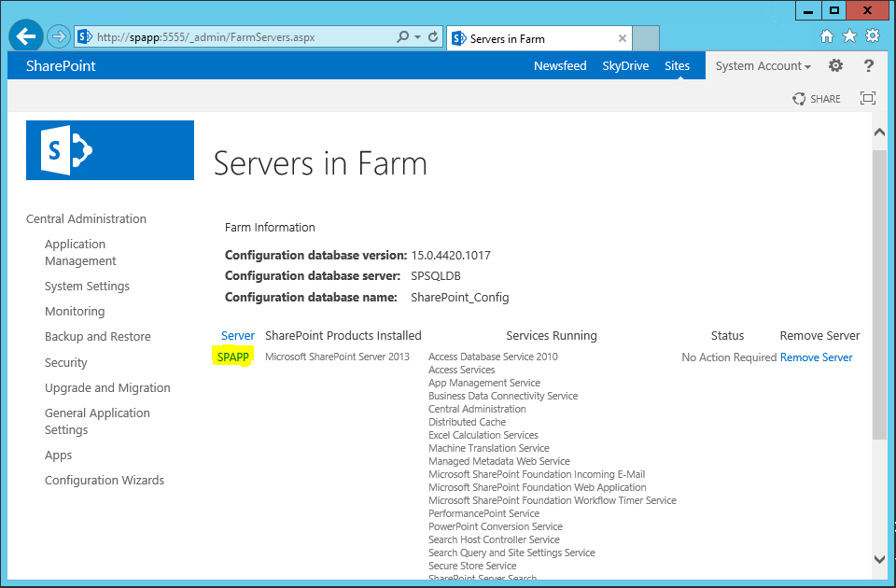Click the SharePoint brand text

click(x=61, y=65)
